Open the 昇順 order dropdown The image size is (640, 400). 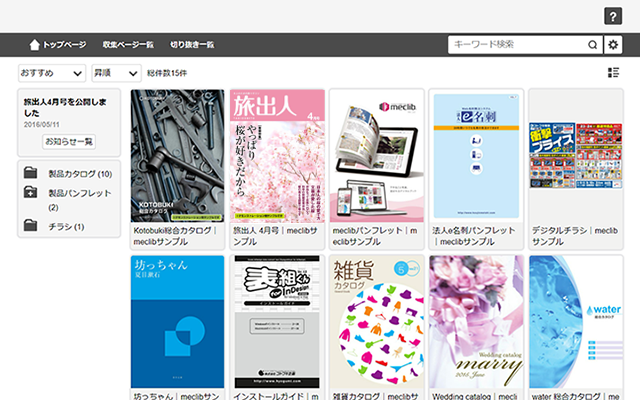[x=116, y=73]
